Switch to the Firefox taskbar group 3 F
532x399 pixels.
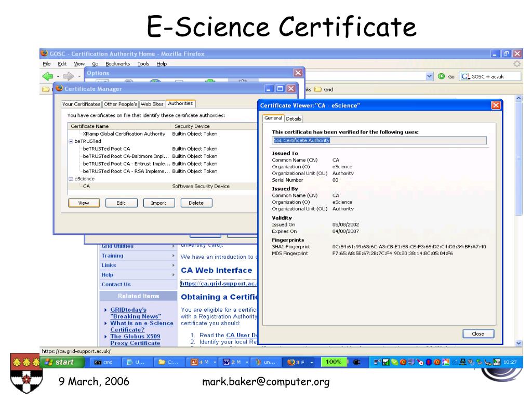pos(300,362)
